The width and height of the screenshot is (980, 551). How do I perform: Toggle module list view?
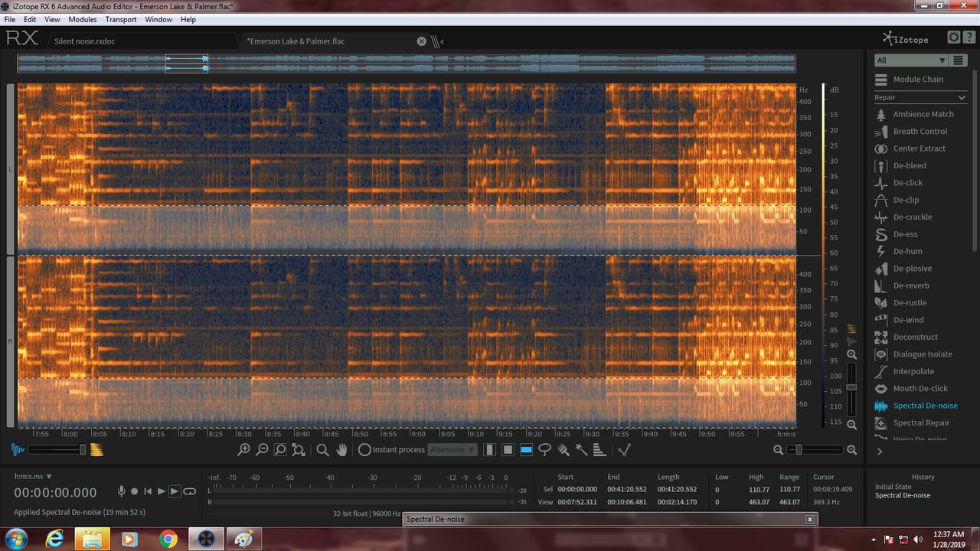coord(959,60)
